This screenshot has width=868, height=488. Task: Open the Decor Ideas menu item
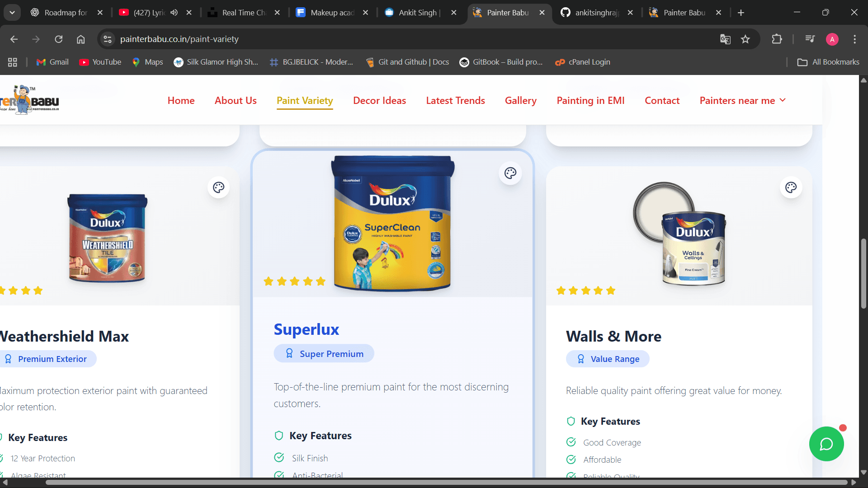(379, 100)
